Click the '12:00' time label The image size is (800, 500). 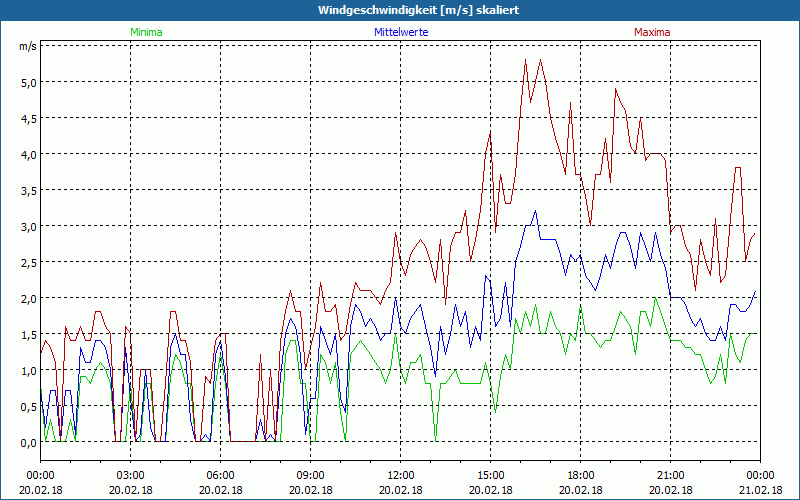[401, 476]
